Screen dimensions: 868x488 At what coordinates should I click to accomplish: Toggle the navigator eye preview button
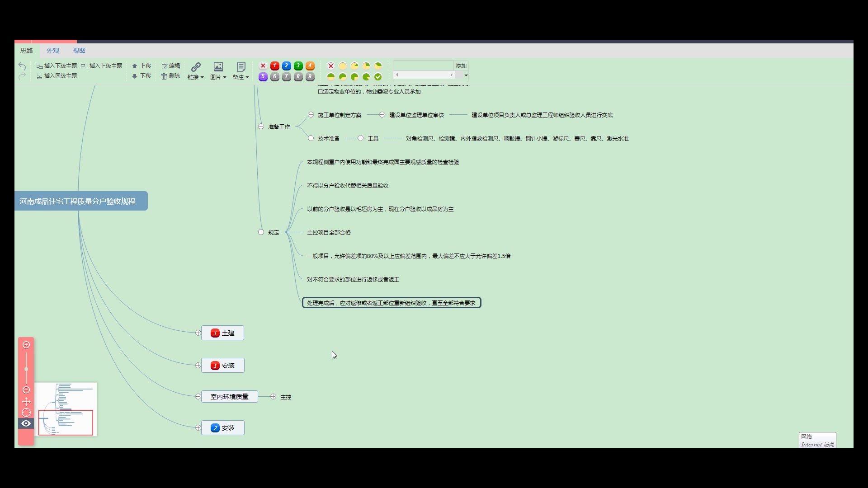click(x=26, y=423)
